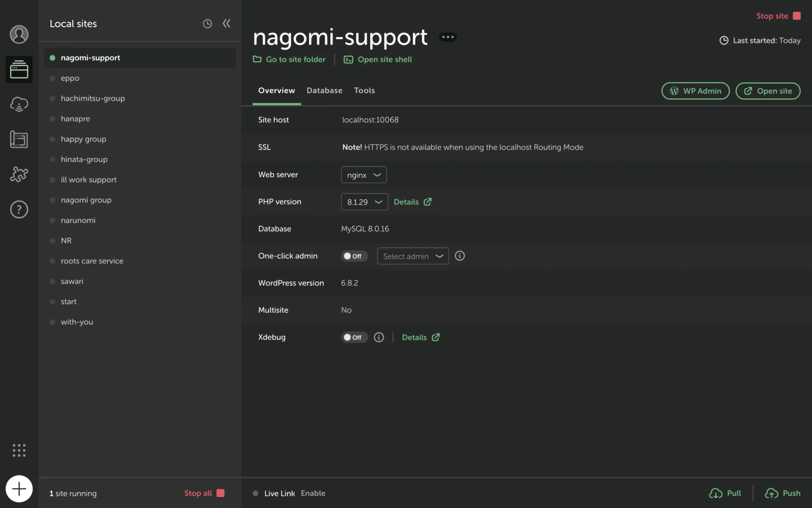The height and width of the screenshot is (508, 812).
Task: Sort sites using the clock icon
Action: pyautogui.click(x=207, y=24)
